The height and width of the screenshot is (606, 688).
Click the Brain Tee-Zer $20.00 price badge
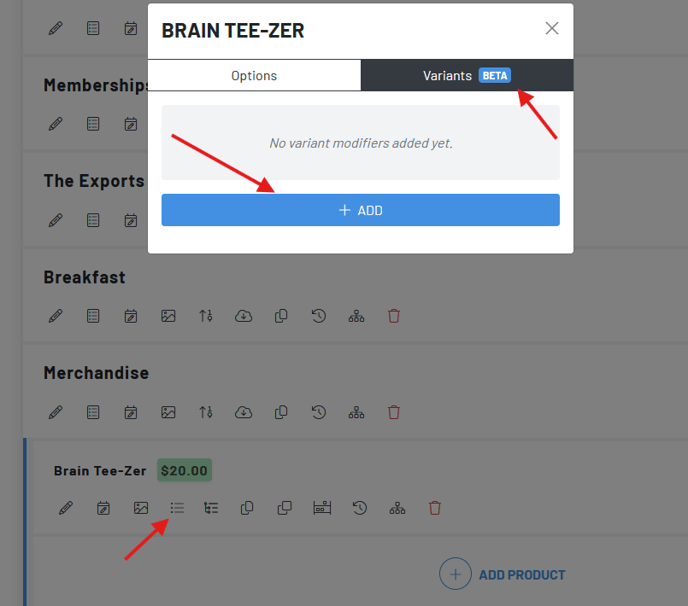pyautogui.click(x=184, y=471)
